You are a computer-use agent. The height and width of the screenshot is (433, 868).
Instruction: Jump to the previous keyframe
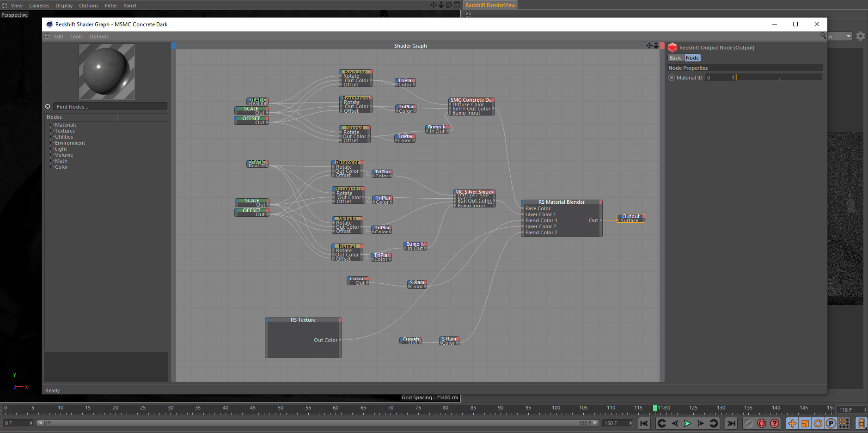pos(662,423)
